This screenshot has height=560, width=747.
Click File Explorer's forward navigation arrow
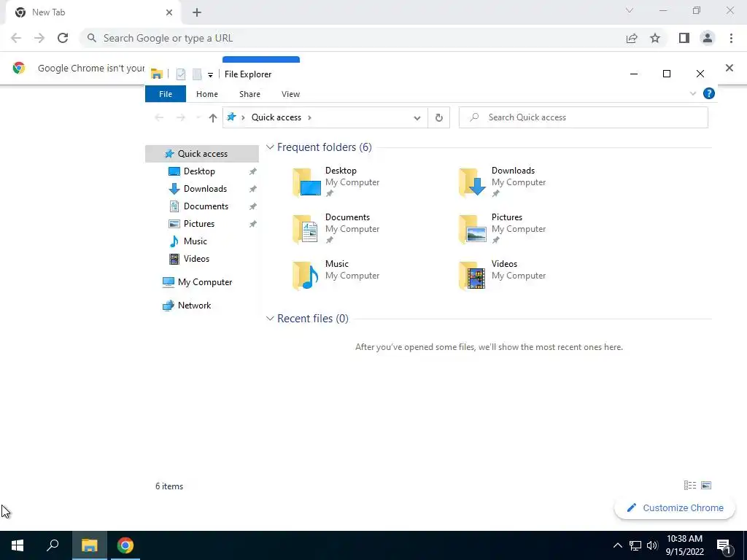click(181, 117)
